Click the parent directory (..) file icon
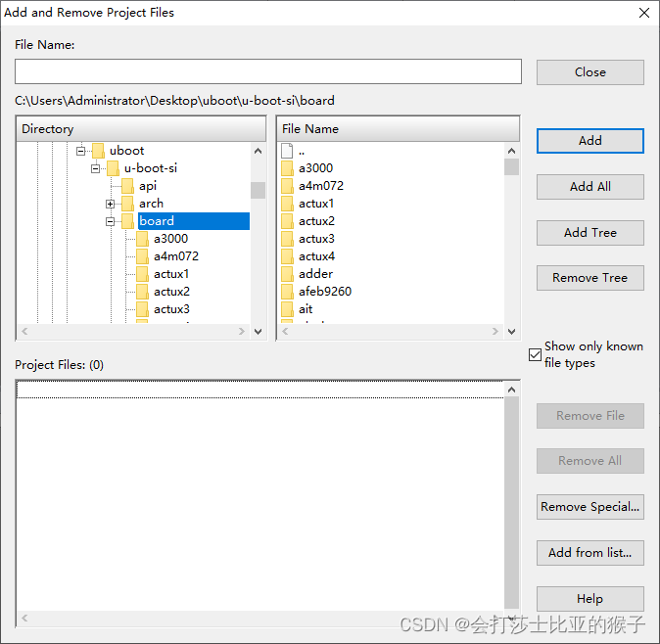 click(x=287, y=151)
